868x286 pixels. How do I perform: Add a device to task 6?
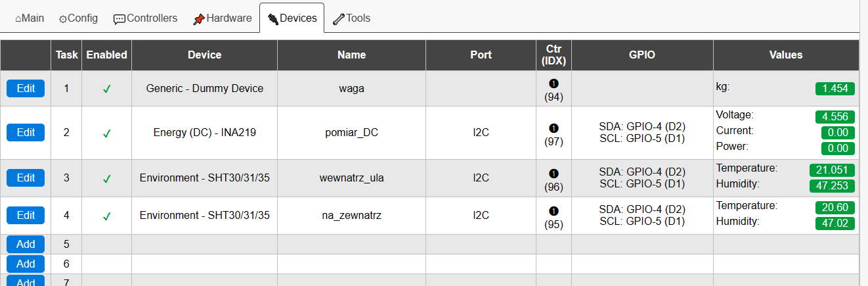[26, 264]
